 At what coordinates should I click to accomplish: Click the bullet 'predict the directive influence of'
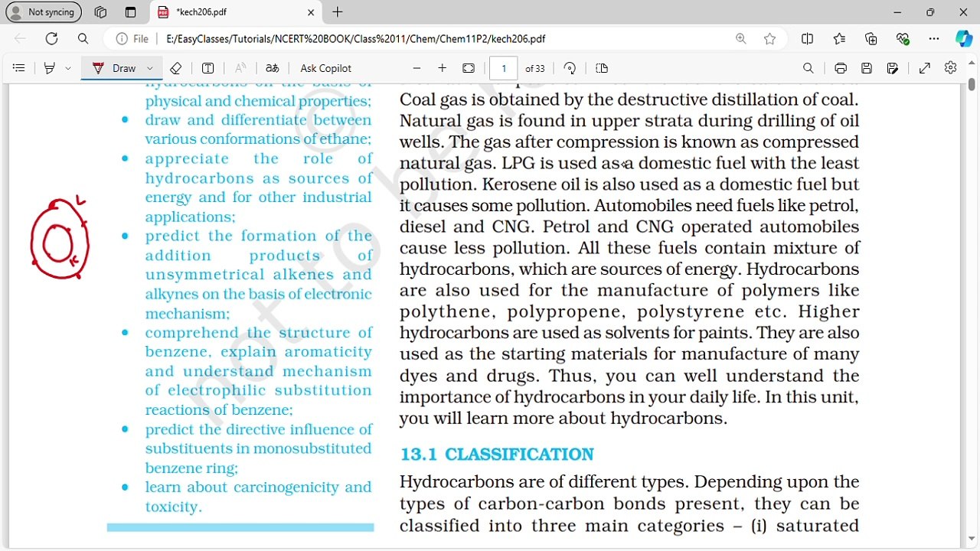point(258,429)
